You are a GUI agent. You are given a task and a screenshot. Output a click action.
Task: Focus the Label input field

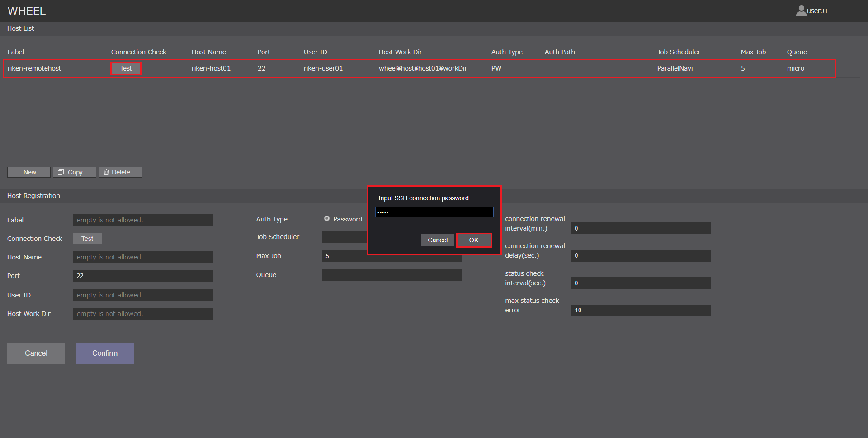point(142,220)
